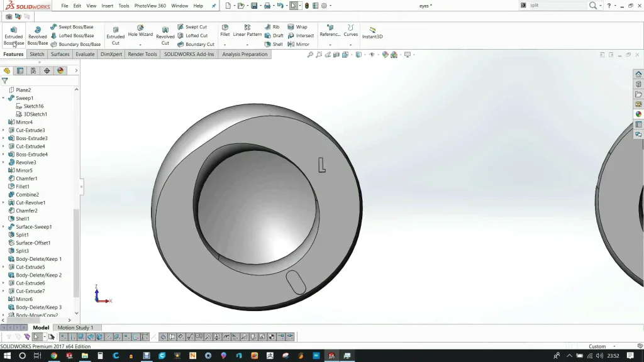Switch to the DisplayManager appearance tab
Viewport: 644px width, 362px height.
pos(60,71)
